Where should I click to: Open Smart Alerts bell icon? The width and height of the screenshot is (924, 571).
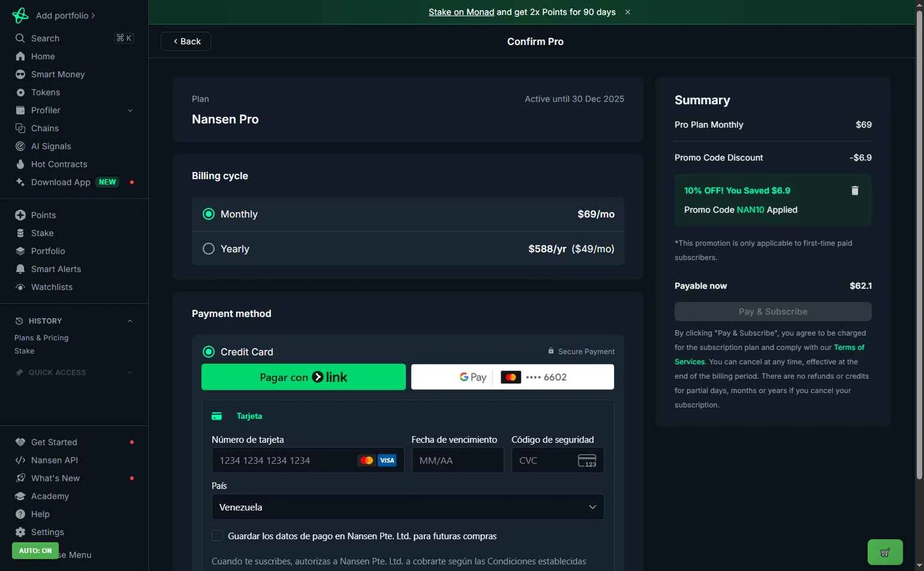coord(20,269)
